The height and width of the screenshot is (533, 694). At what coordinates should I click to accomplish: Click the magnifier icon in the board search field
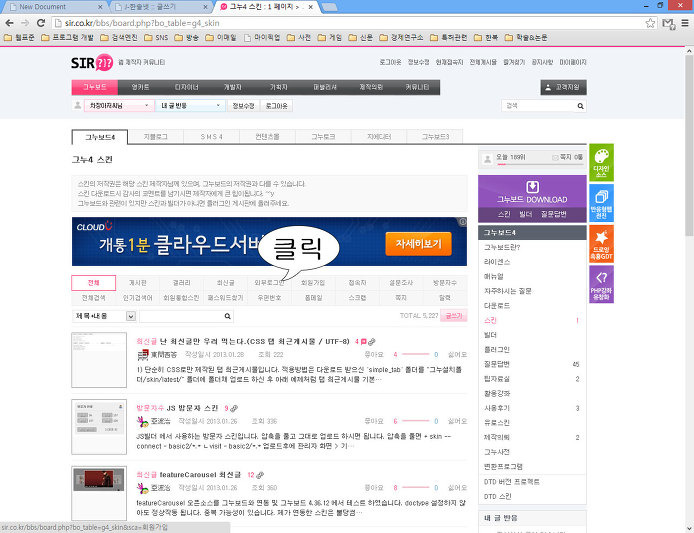(x=227, y=316)
